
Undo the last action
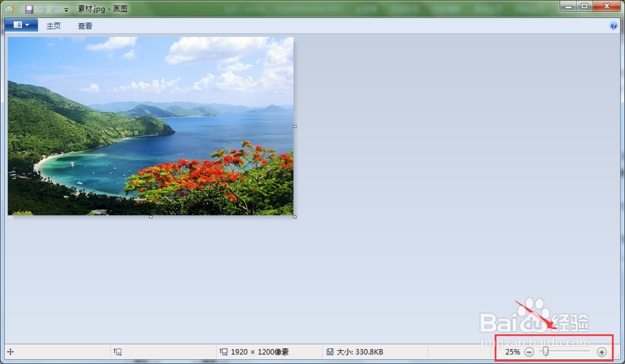[x=42, y=9]
